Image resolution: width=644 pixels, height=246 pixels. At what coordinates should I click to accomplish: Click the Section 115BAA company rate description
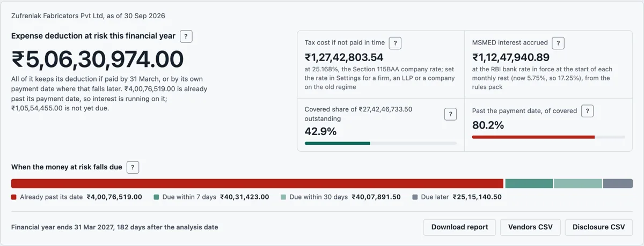click(380, 78)
